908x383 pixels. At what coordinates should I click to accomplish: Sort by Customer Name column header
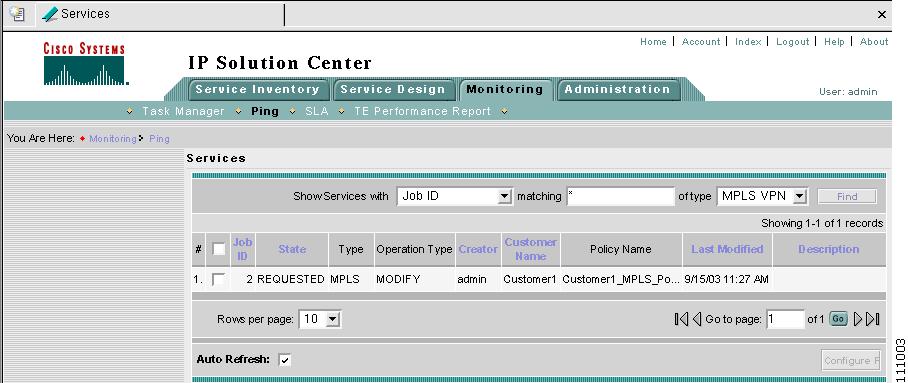coord(530,249)
